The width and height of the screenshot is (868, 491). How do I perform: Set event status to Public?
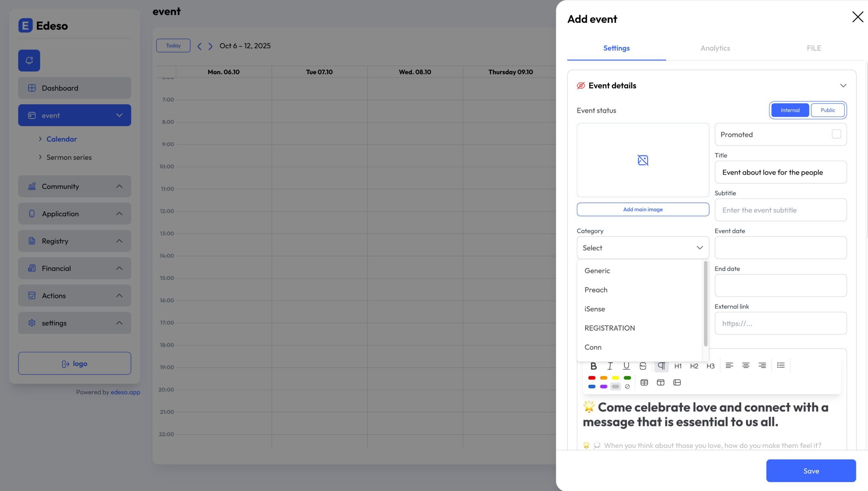tap(827, 110)
